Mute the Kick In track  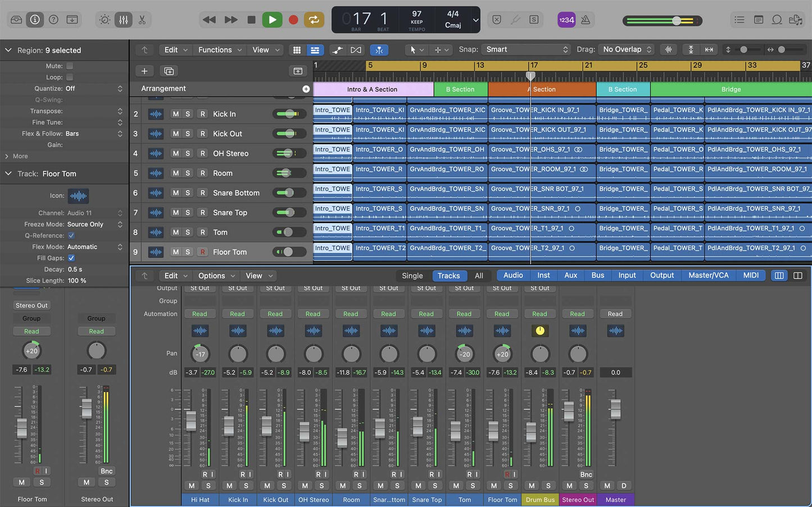(176, 114)
